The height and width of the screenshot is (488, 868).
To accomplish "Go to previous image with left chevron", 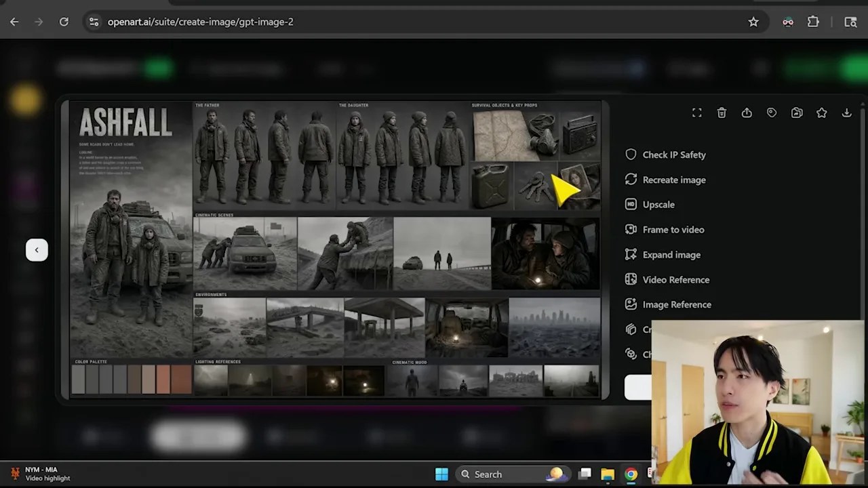I will [x=37, y=250].
